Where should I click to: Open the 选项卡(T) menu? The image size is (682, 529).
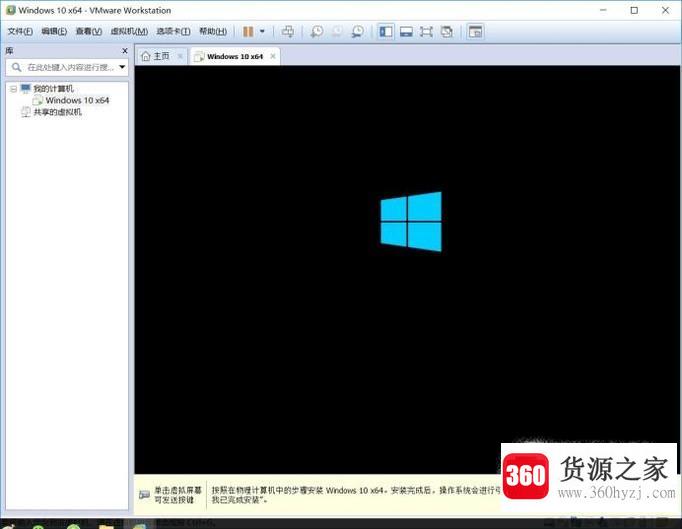[x=173, y=31]
